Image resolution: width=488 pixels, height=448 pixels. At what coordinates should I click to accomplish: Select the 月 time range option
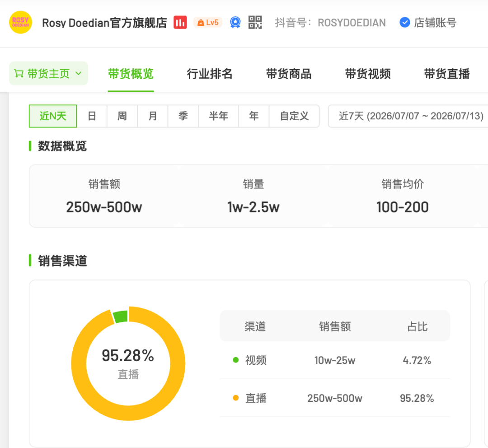(153, 116)
